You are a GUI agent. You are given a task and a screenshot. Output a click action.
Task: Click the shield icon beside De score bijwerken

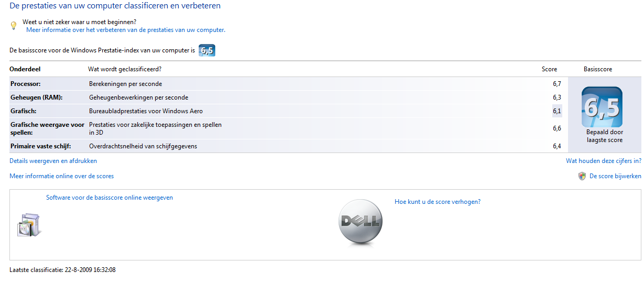582,176
